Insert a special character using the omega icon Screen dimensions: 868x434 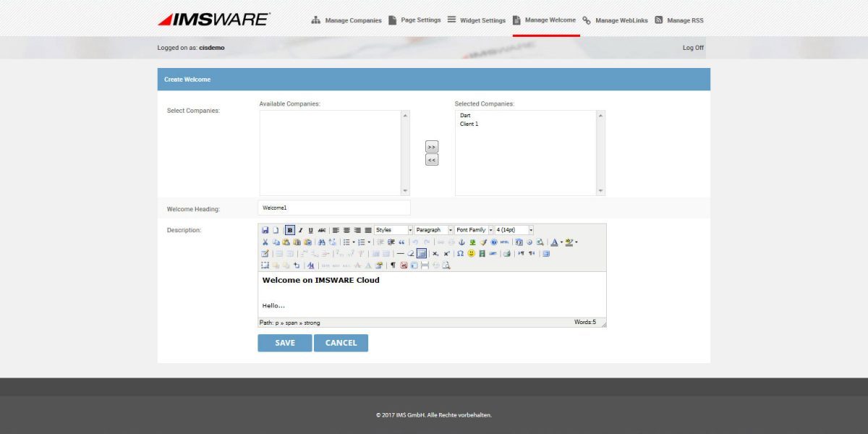(459, 252)
